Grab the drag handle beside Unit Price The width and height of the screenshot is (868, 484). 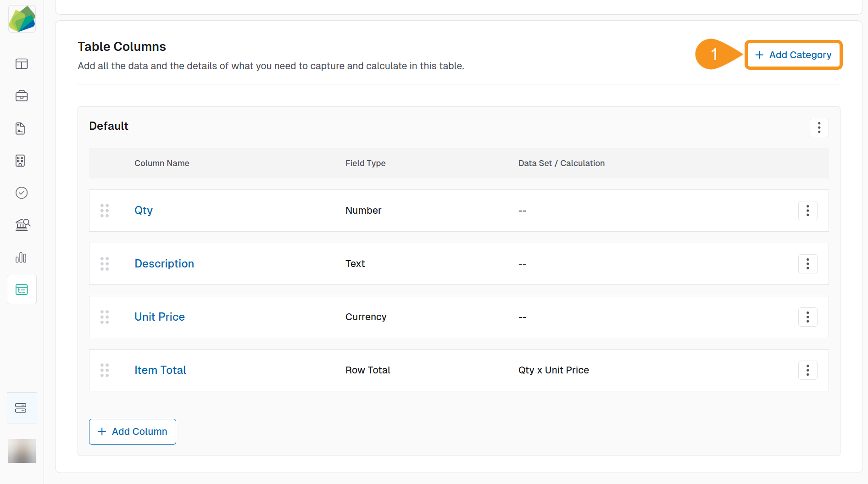pos(104,317)
